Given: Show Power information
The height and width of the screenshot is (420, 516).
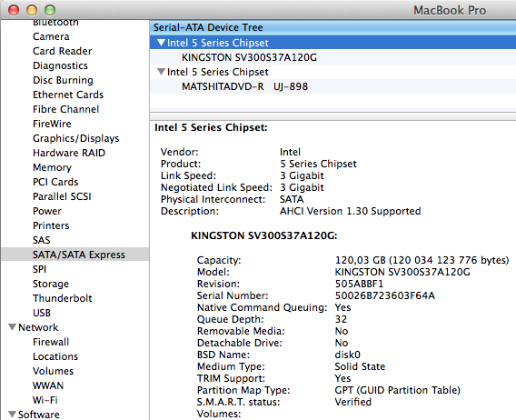Looking at the screenshot, I should click(47, 211).
